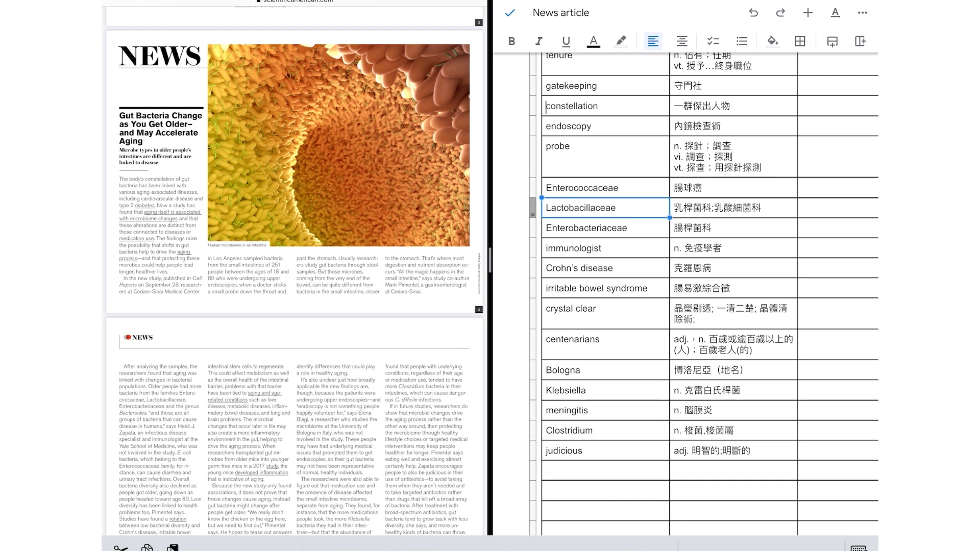This screenshot has height=551, width=980.
Task: Select the 'Klebsiella' table cell
Action: (605, 390)
